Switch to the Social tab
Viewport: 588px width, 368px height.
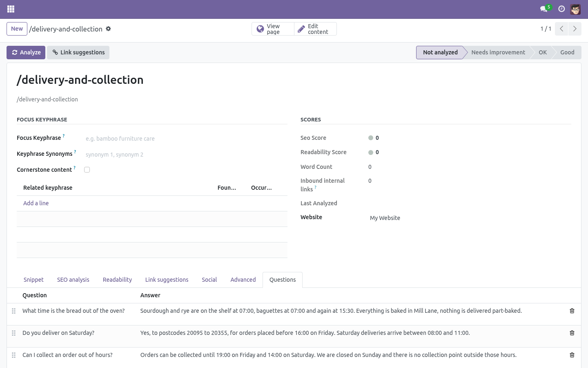click(x=209, y=280)
